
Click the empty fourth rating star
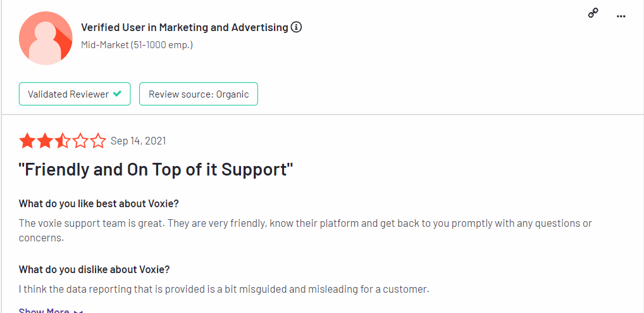coord(80,141)
